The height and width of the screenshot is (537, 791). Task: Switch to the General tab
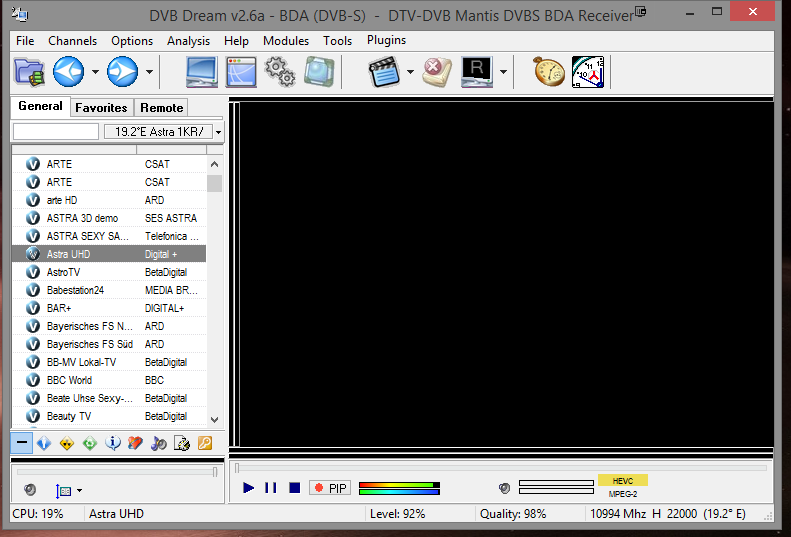tap(40, 106)
